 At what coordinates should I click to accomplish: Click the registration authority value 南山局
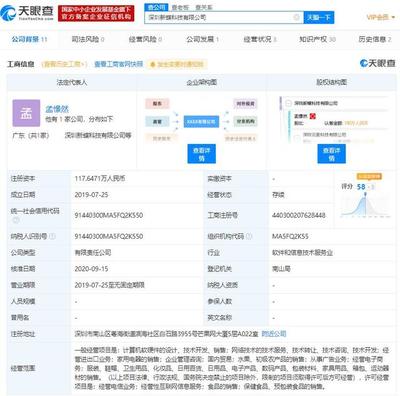click(281, 269)
